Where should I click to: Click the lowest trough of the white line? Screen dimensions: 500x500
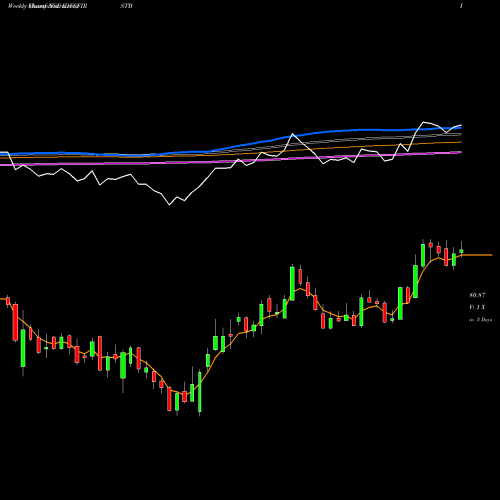(169, 204)
